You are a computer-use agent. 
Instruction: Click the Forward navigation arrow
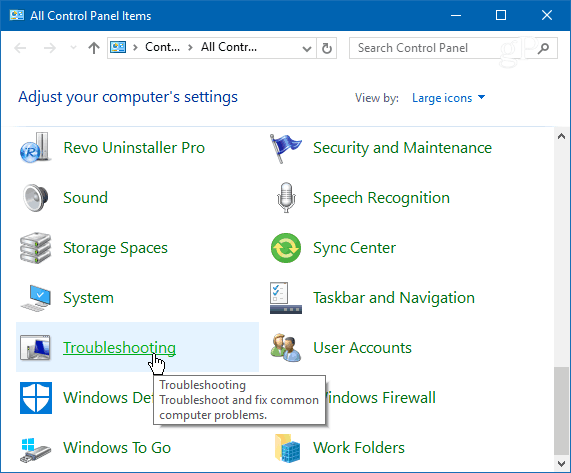point(50,48)
